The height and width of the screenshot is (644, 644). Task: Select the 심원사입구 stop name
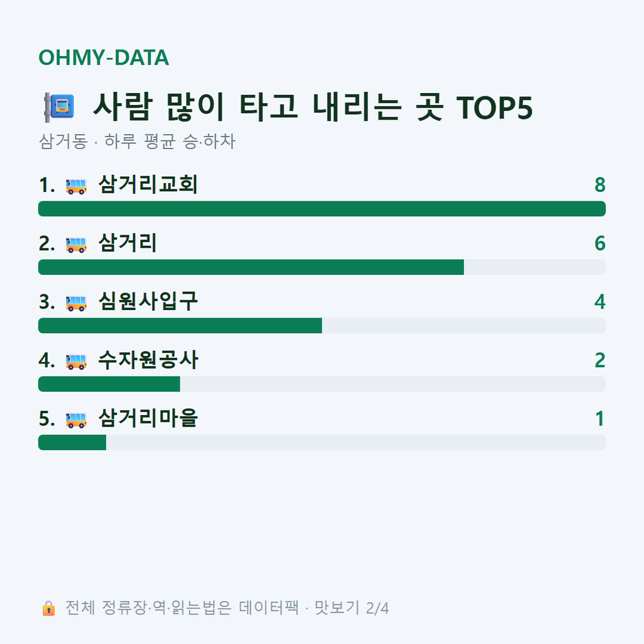coord(148,301)
